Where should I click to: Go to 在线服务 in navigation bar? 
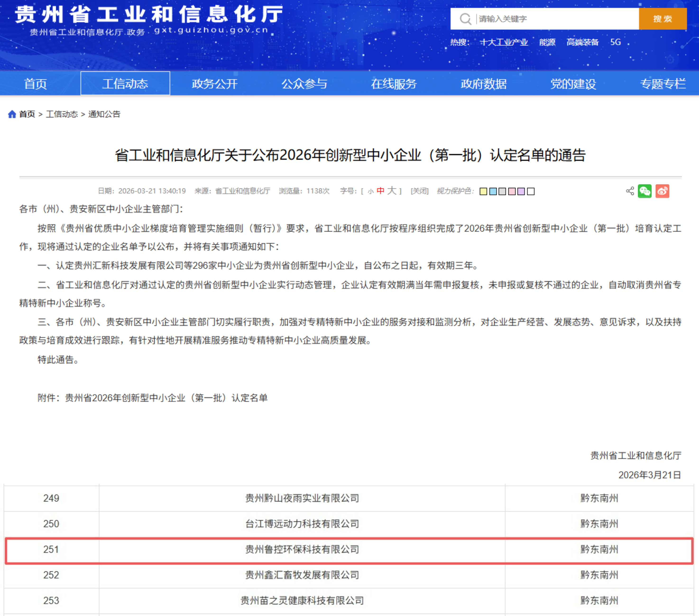[394, 83]
